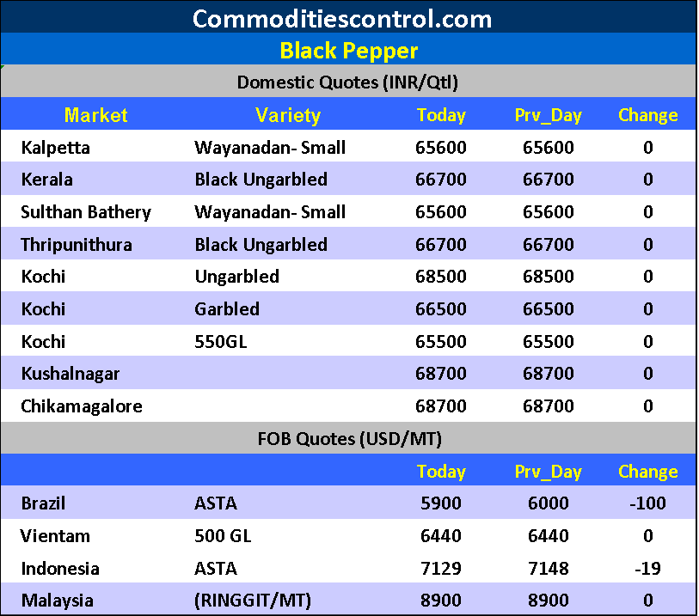This screenshot has width=699, height=616.
Task: Select the Kochi Ungarbled price 68500 under Today
Action: click(x=440, y=277)
